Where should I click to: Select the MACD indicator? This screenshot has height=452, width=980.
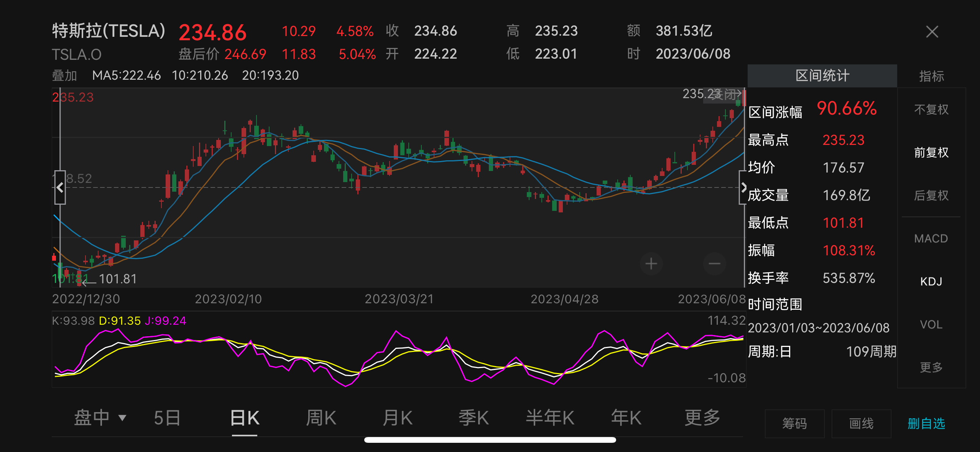931,238
